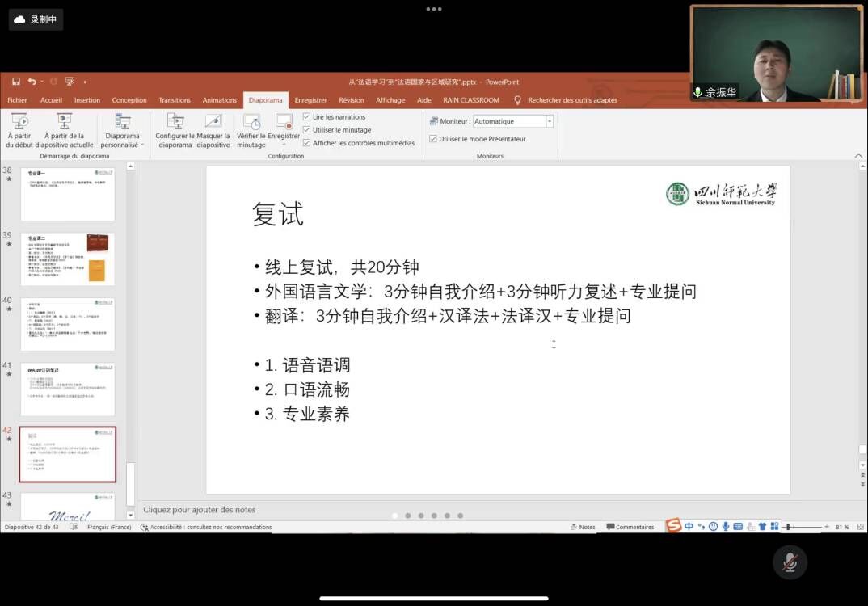
Task: Click the save icon in quick access toolbar
Action: tap(16, 82)
